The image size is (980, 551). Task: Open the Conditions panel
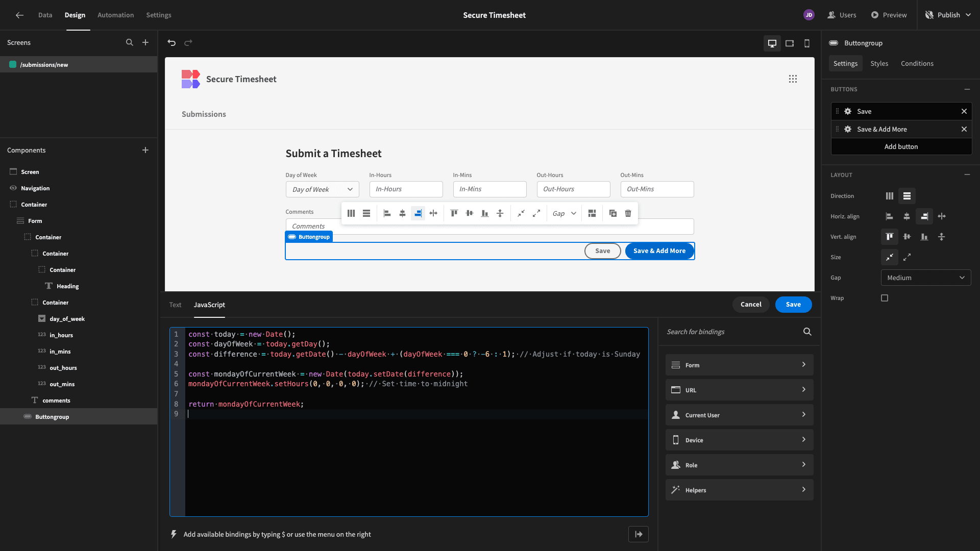coord(917,64)
